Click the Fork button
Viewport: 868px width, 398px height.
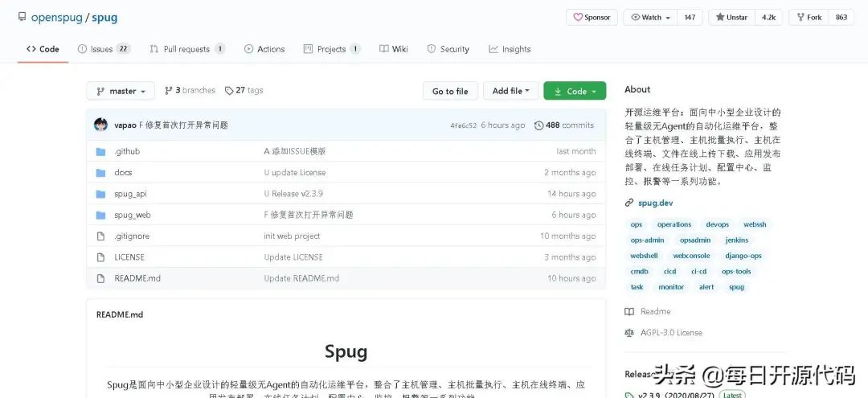point(809,17)
